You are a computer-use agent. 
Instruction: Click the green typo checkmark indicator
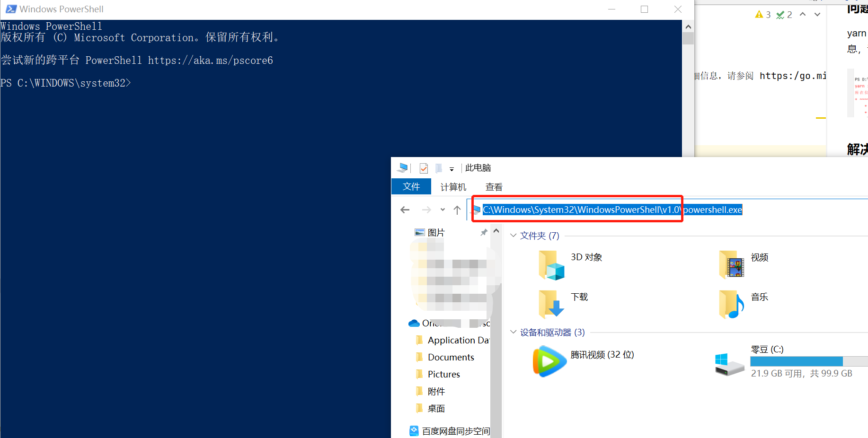pos(780,15)
